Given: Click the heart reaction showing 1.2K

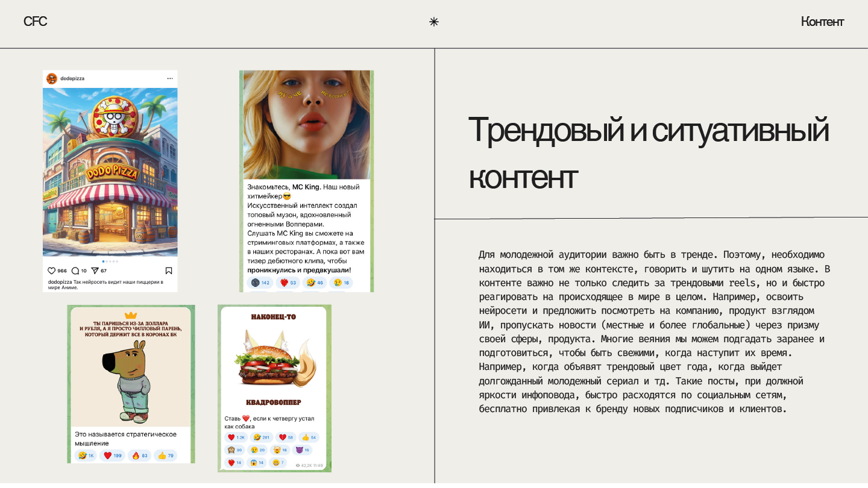Looking at the screenshot, I should pos(236,437).
